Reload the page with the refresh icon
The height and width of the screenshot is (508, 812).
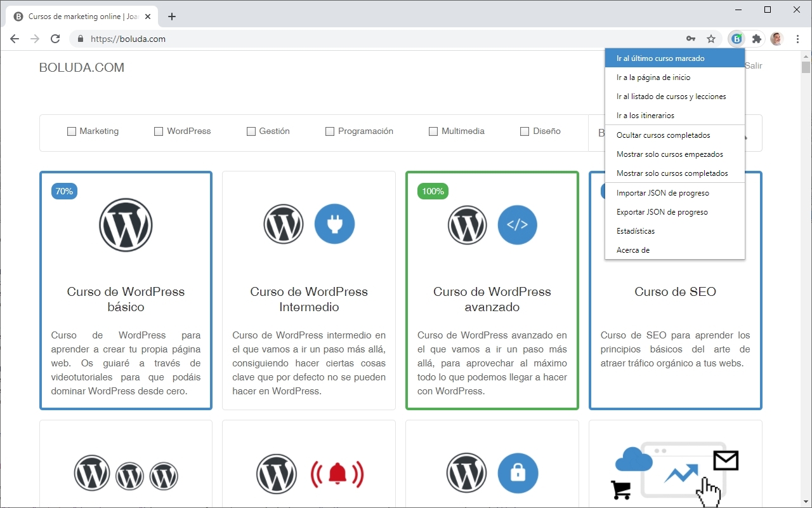[55, 39]
